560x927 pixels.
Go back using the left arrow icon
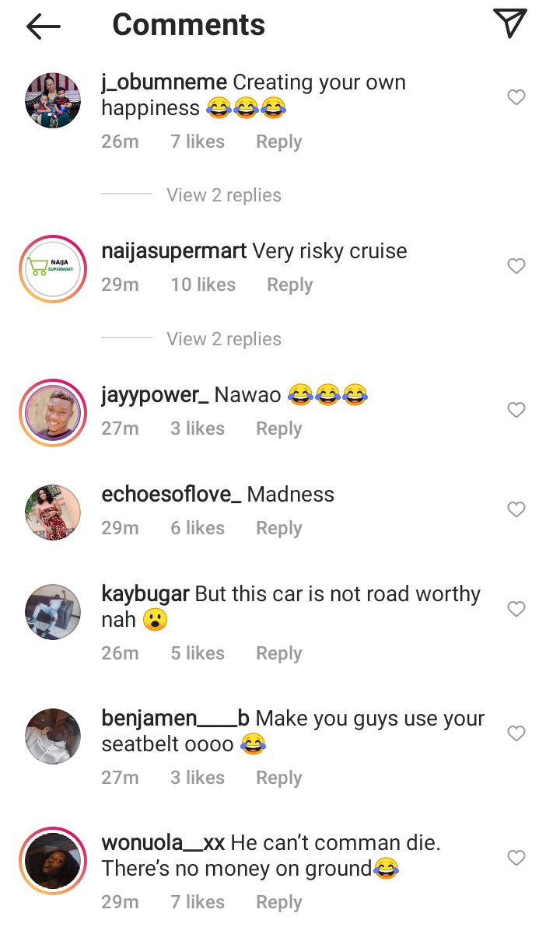click(44, 26)
